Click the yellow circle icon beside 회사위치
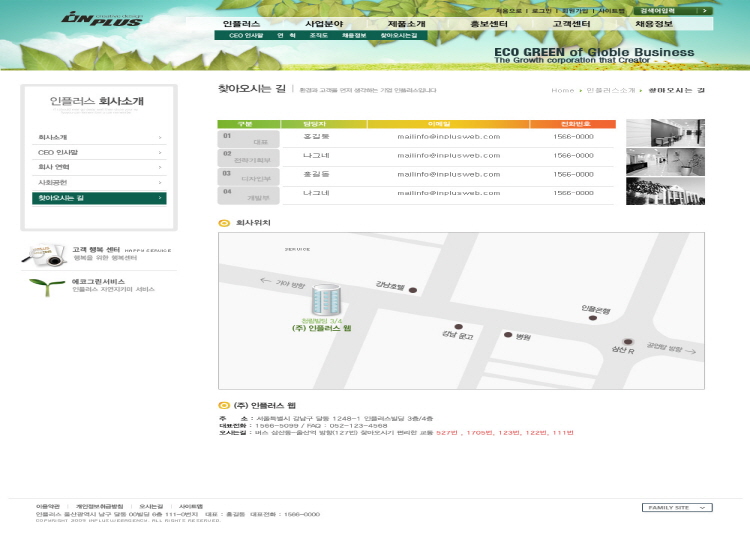Viewport: 750px width, 540px height. tap(224, 223)
